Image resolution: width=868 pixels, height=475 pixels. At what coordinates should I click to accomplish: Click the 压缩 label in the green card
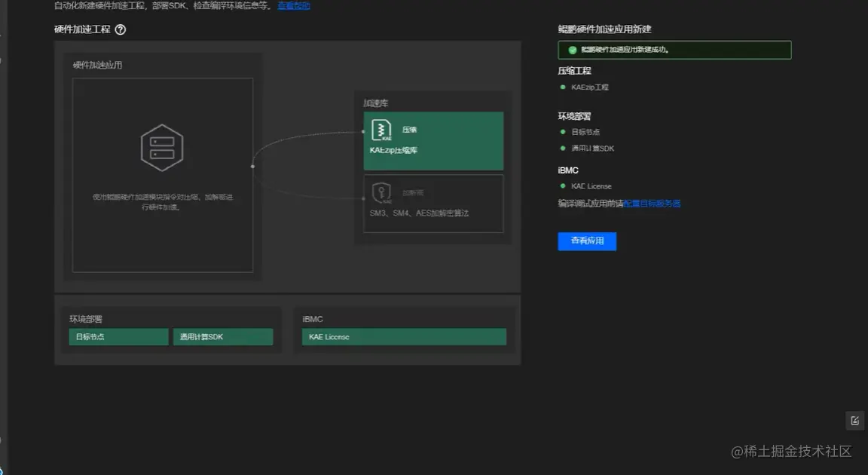point(410,130)
